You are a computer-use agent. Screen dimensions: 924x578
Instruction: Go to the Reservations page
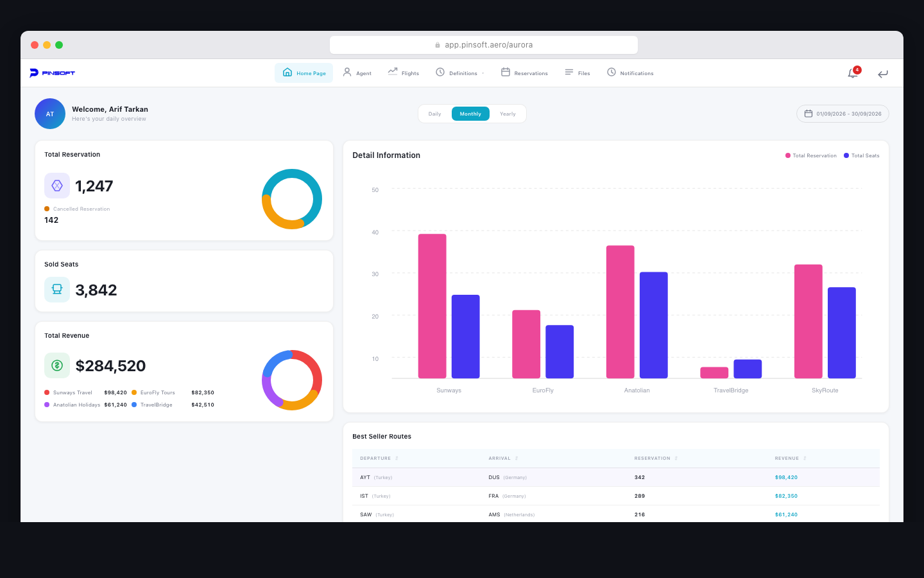[x=524, y=73]
